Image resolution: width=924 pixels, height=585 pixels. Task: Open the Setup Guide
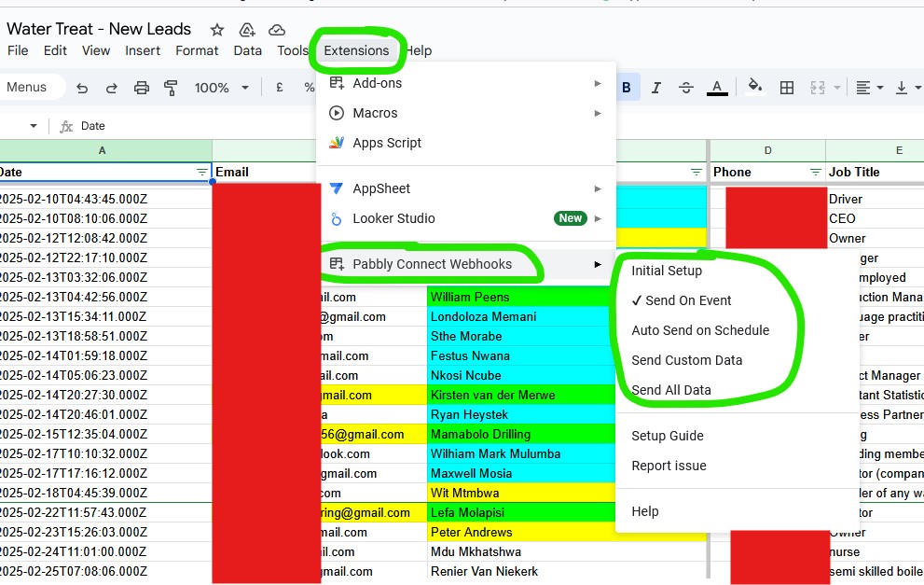click(667, 436)
